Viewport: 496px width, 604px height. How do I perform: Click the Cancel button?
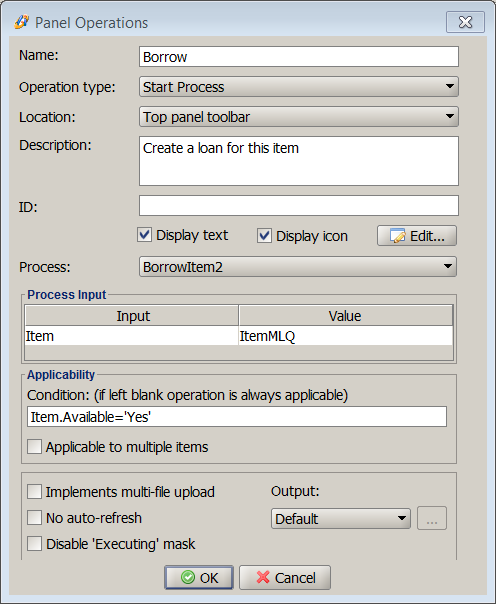click(x=285, y=577)
